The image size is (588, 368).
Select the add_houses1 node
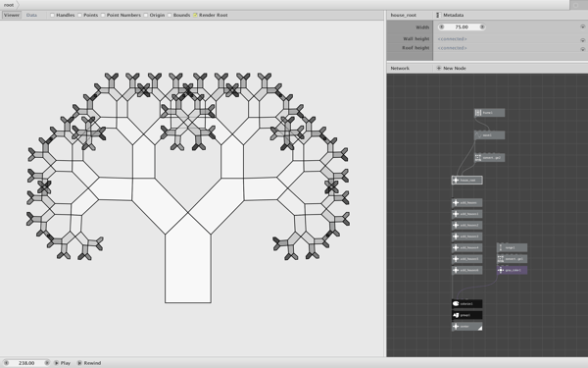click(x=466, y=214)
